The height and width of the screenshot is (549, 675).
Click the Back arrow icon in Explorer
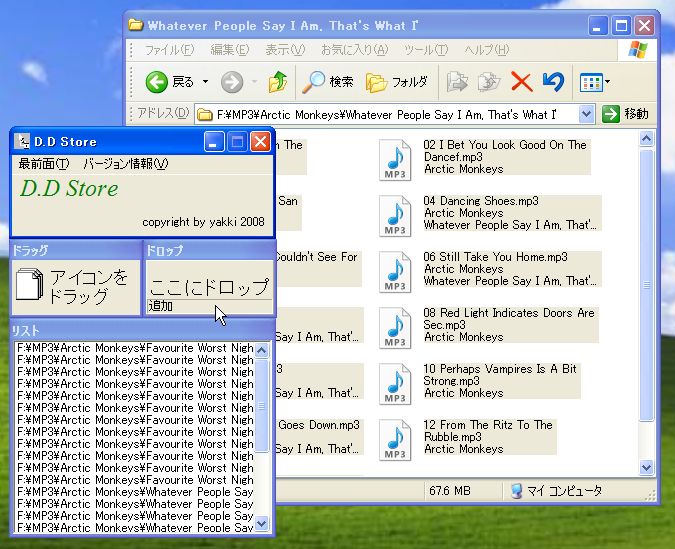pyautogui.click(x=156, y=82)
